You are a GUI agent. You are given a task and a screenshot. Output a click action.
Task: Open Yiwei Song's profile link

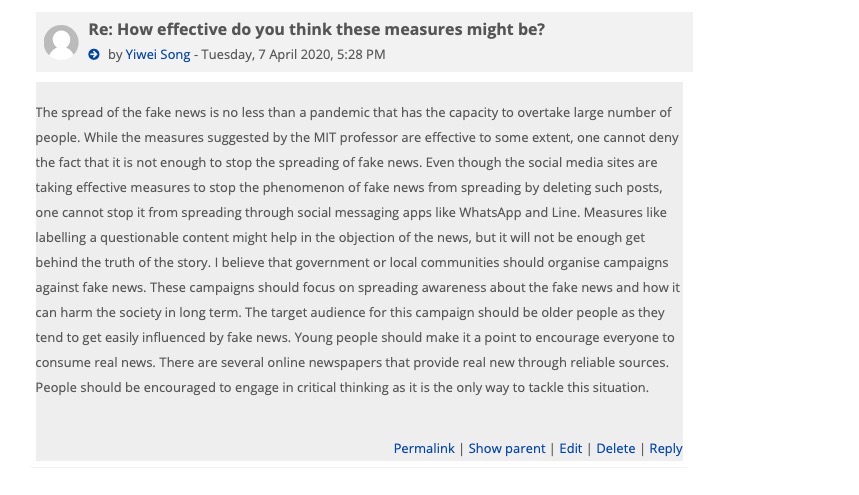[x=157, y=55]
